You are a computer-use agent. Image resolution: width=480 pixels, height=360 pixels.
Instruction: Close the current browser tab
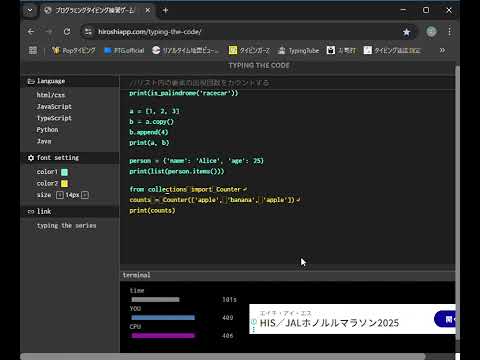(148, 11)
